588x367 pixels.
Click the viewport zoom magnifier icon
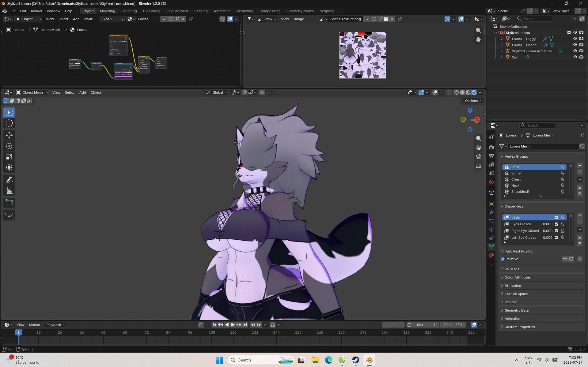point(478,138)
